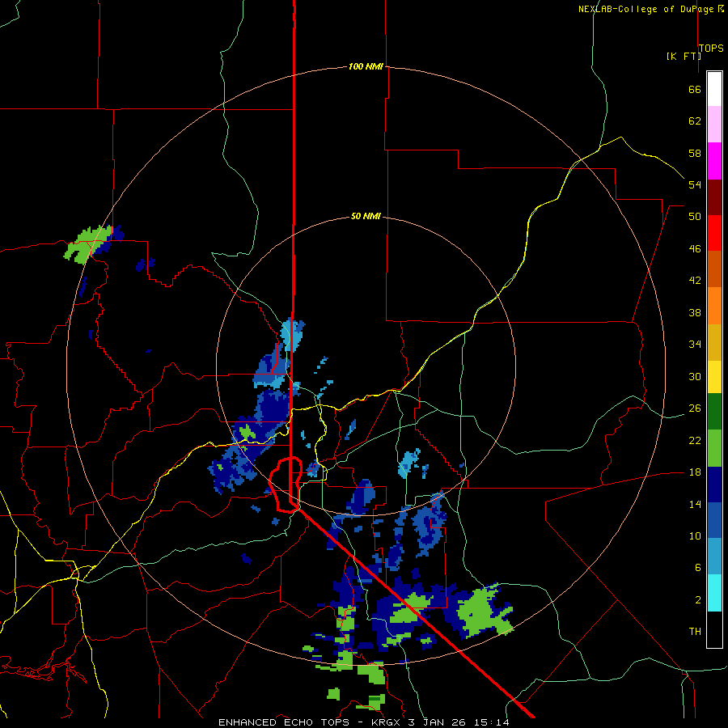Pick the magenta legend color band

714,161
